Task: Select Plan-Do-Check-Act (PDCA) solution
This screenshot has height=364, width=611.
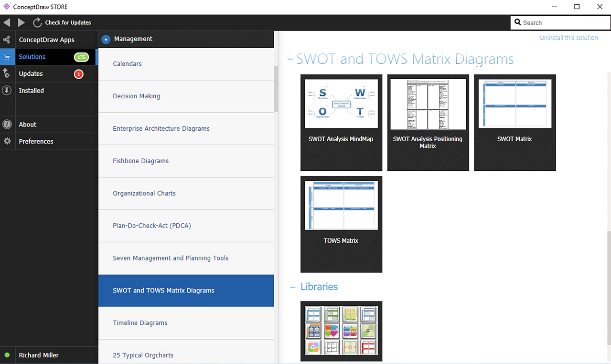Action: point(186,226)
